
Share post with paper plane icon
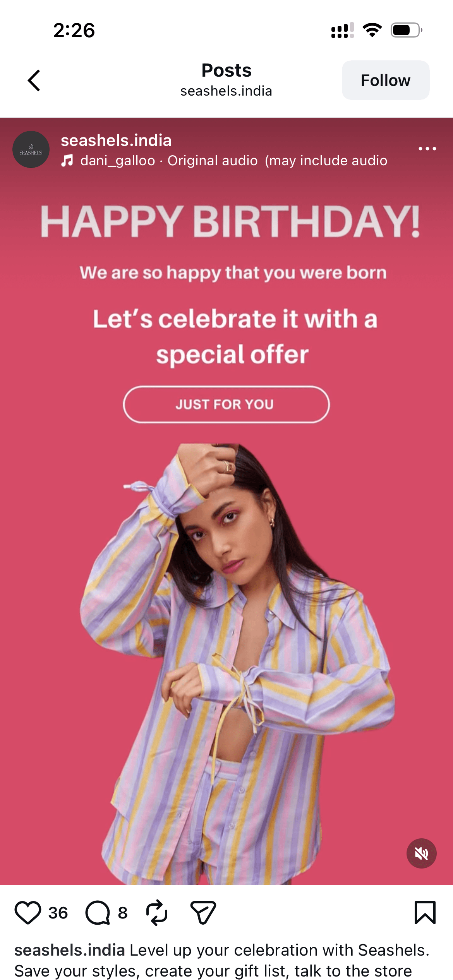(x=203, y=913)
